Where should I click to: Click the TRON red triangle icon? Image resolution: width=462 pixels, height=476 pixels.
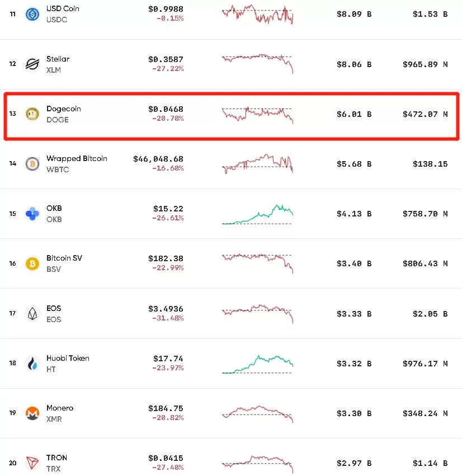(32, 463)
